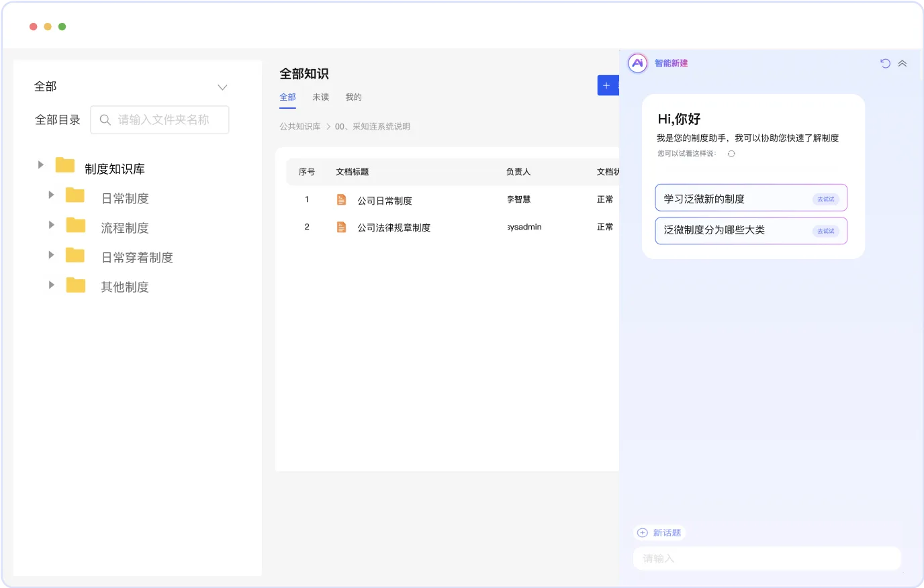This screenshot has height=588, width=924.
Task: Open the 全部 dropdown chevron
Action: [x=223, y=87]
